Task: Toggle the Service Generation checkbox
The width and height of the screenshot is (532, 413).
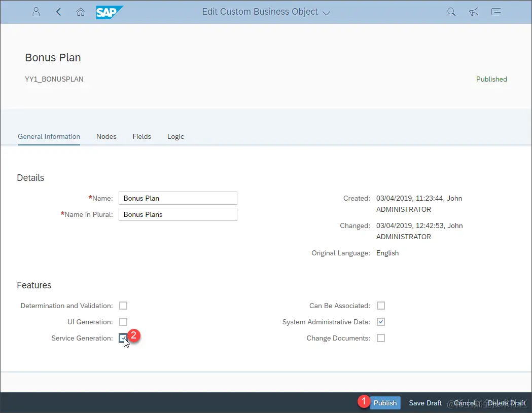Action: (x=123, y=337)
